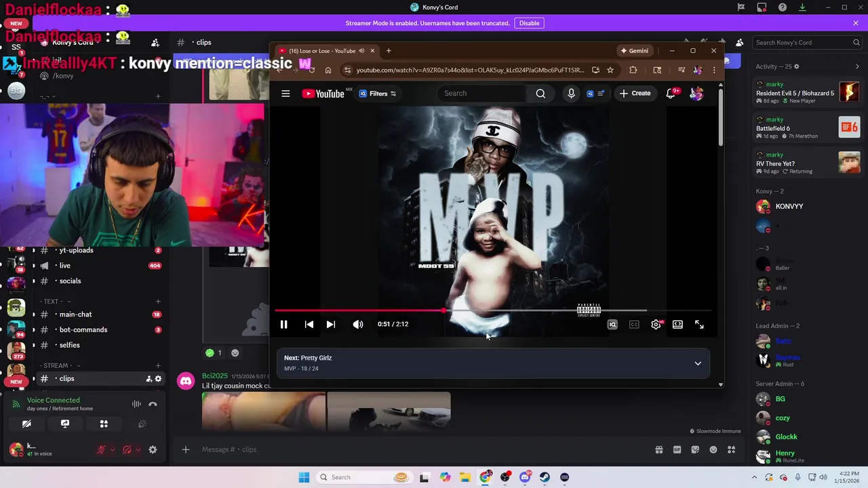Screen dimensions: 868x488
Task: Open Discord gift picker
Action: (658, 449)
